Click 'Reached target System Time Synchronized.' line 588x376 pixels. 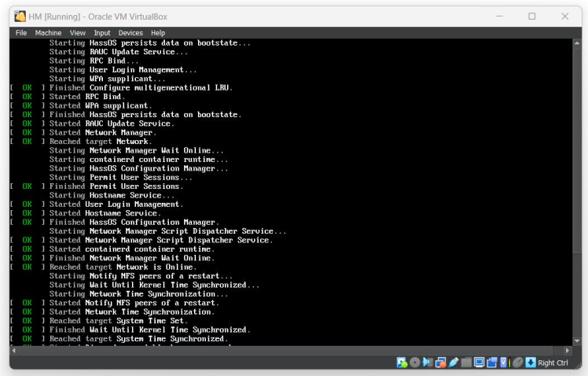[139, 339]
